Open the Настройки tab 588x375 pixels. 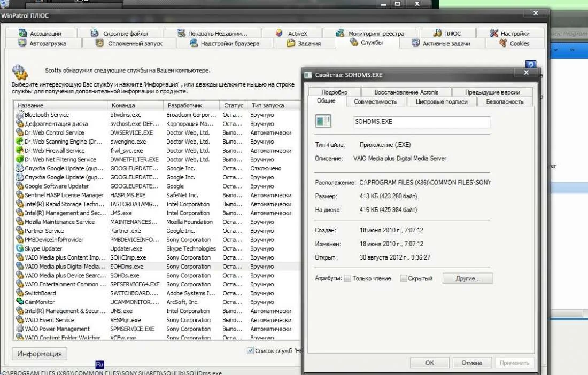510,33
